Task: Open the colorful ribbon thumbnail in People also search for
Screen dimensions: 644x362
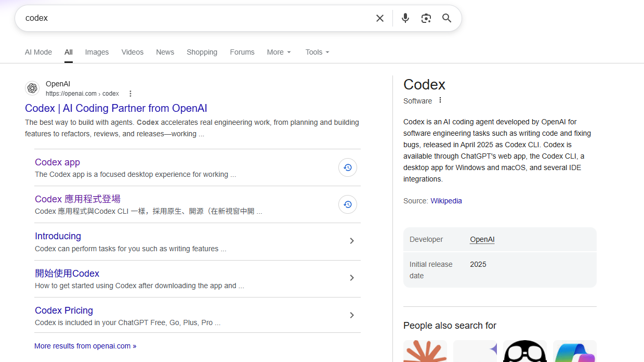Action: [x=575, y=351]
